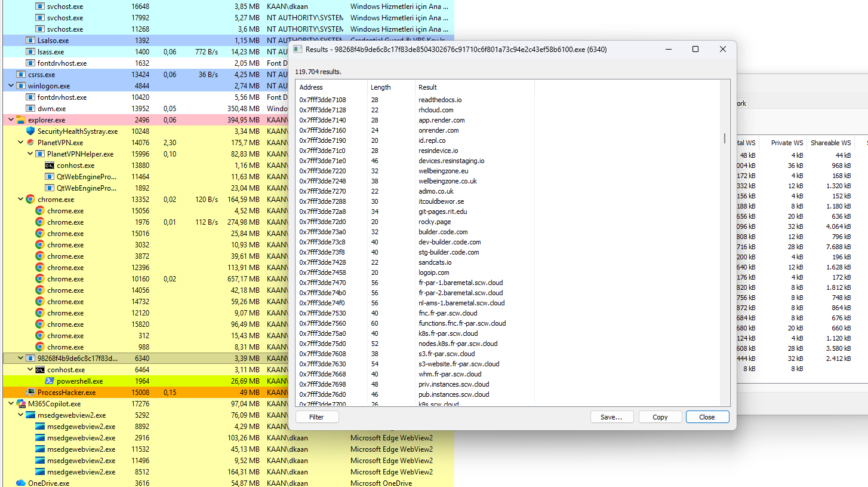Click the conhost.exe console icon, PID 6464
This screenshot has height=487, width=868.
click(40, 369)
